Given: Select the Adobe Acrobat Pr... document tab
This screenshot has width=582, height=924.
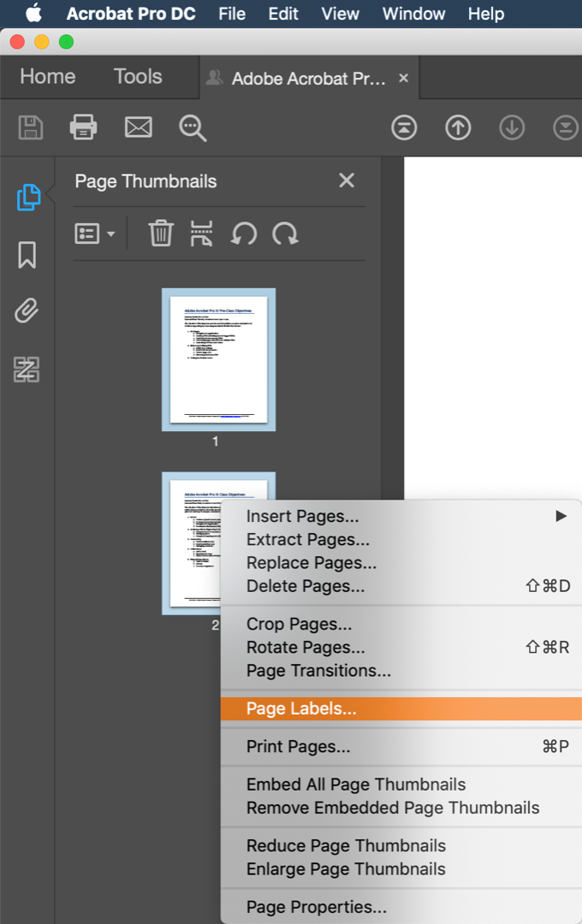Looking at the screenshot, I should [x=308, y=78].
